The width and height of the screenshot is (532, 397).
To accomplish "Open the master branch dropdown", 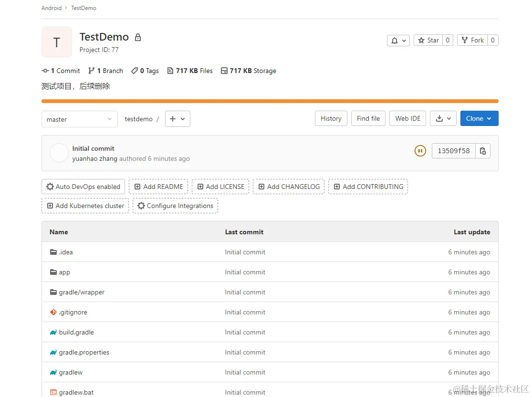I will (79, 119).
